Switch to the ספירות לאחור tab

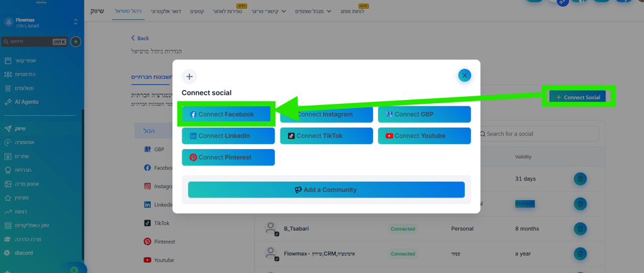pyautogui.click(x=228, y=11)
